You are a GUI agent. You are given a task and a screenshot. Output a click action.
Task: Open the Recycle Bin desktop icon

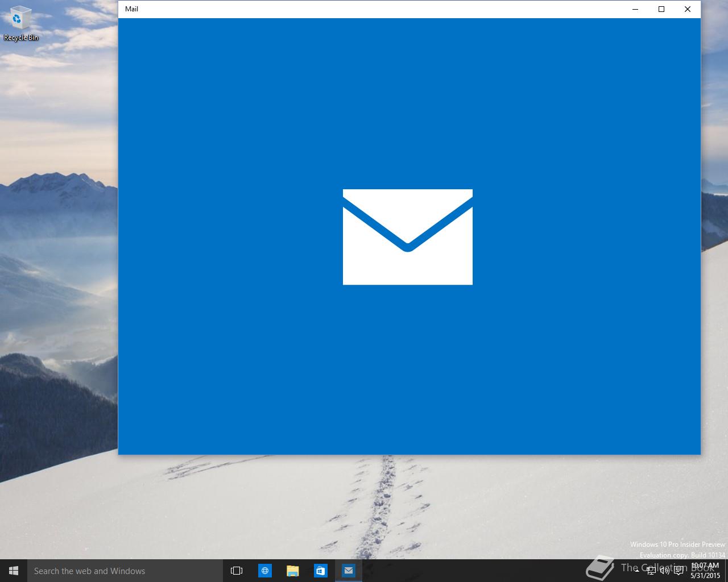pyautogui.click(x=21, y=24)
